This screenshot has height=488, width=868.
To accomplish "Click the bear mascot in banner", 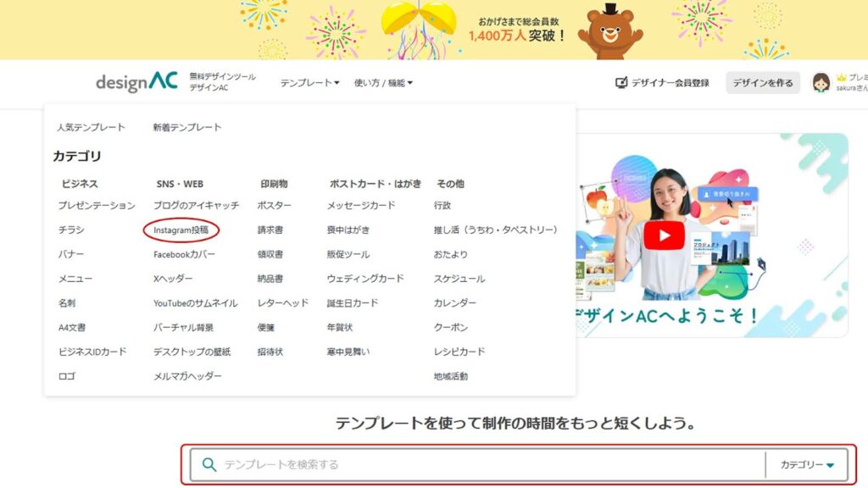I will pos(609,30).
